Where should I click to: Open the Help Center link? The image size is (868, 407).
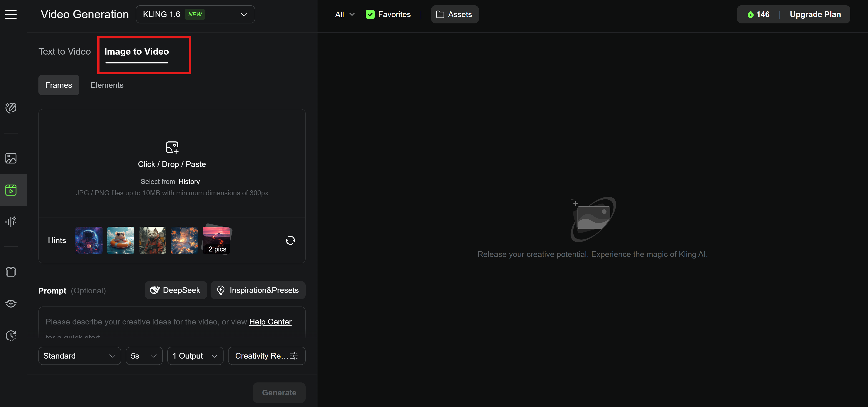270,322
